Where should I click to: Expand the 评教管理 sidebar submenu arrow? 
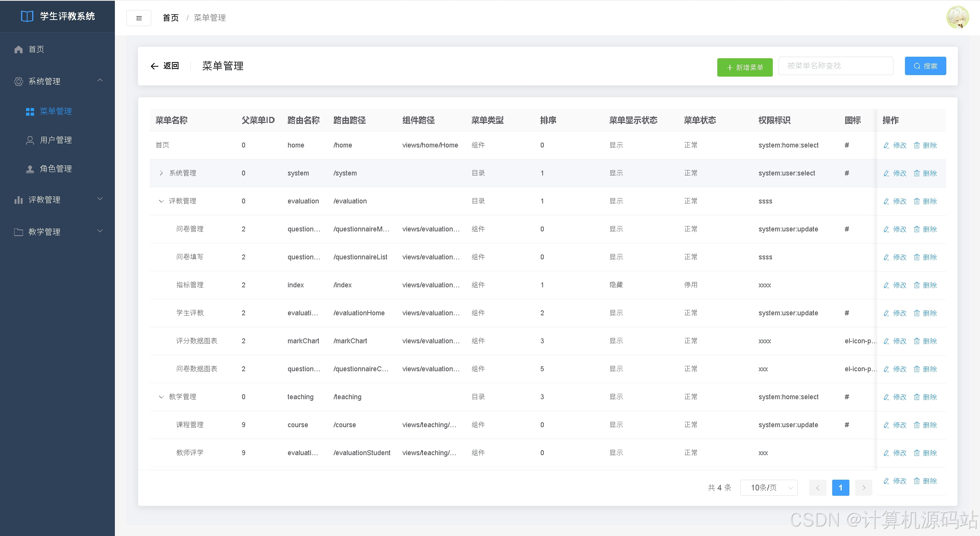pyautogui.click(x=100, y=199)
